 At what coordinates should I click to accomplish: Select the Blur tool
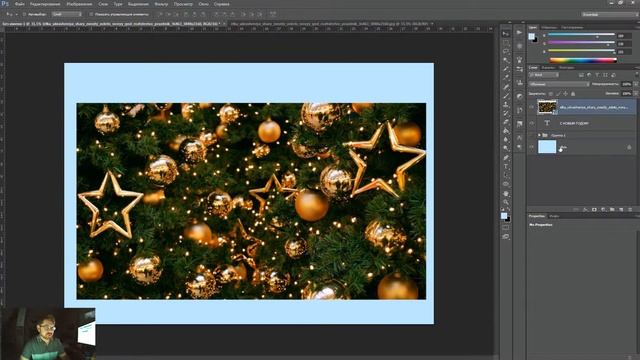(506, 140)
